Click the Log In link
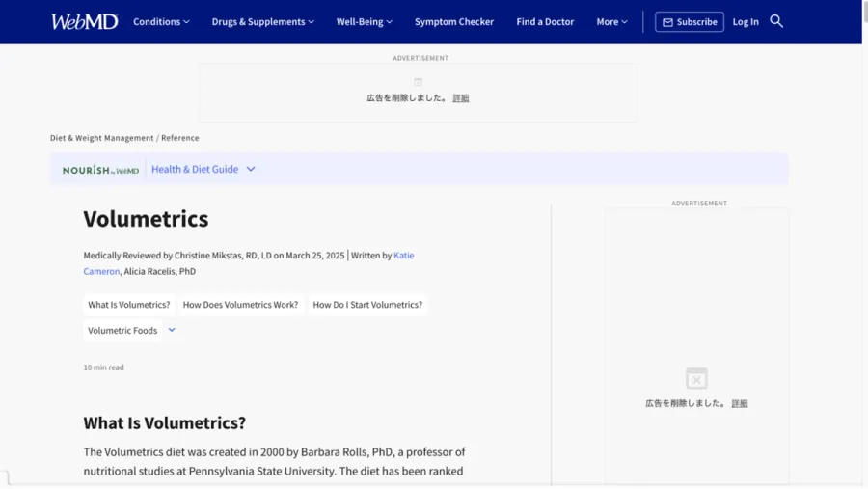This screenshot has height=489, width=868. tap(746, 21)
